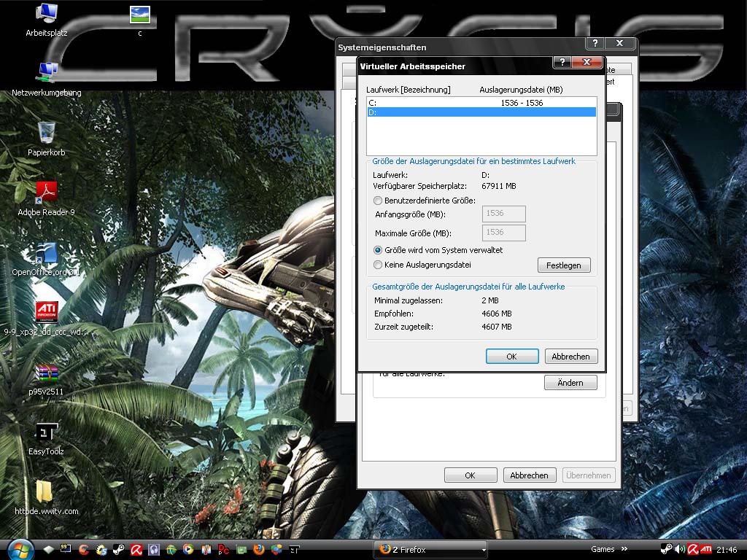Confirm Virtueller Arbeitsspeicher dialog with OK

(512, 356)
